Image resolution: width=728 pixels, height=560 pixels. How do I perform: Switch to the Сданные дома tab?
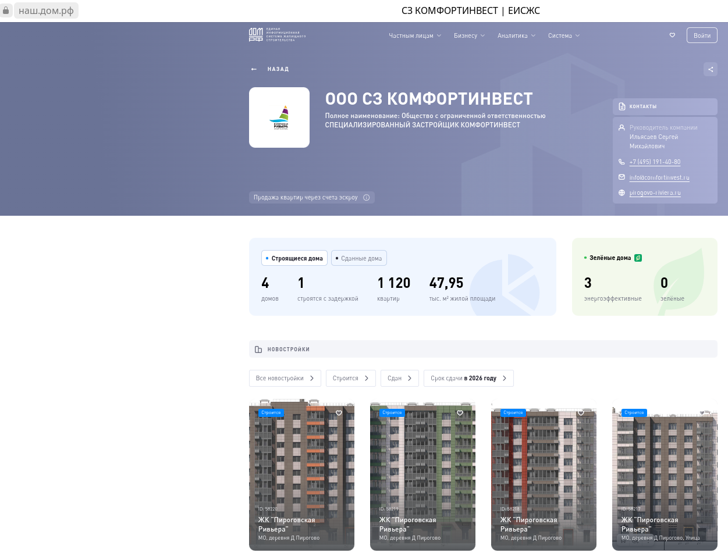pos(359,258)
